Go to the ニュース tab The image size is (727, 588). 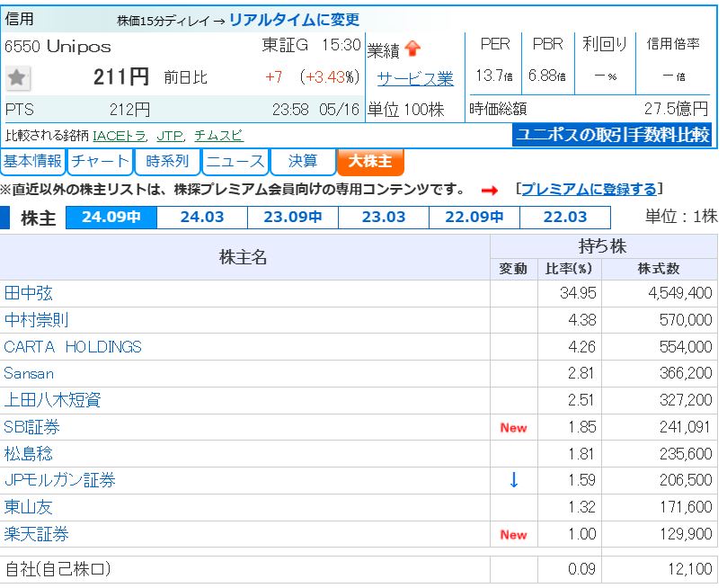[235, 161]
